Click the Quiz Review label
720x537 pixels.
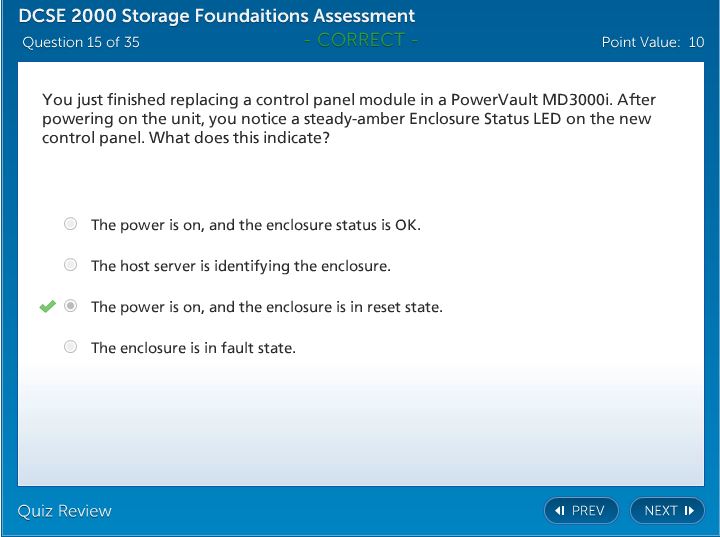[x=65, y=511]
